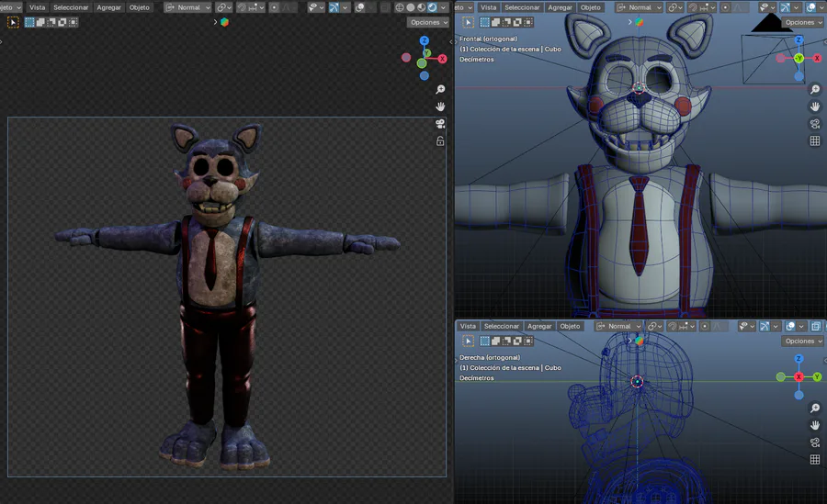Open Opciones dropdown in right-side viewport

(x=803, y=342)
